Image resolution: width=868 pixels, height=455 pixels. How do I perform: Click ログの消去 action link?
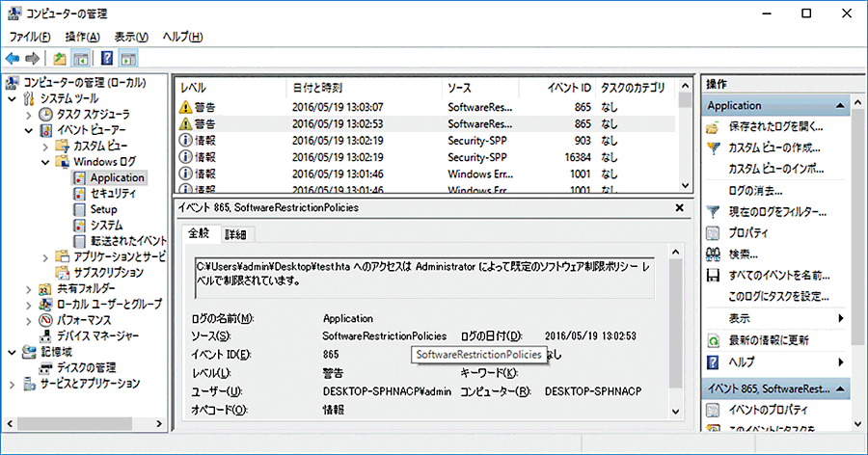point(756,190)
